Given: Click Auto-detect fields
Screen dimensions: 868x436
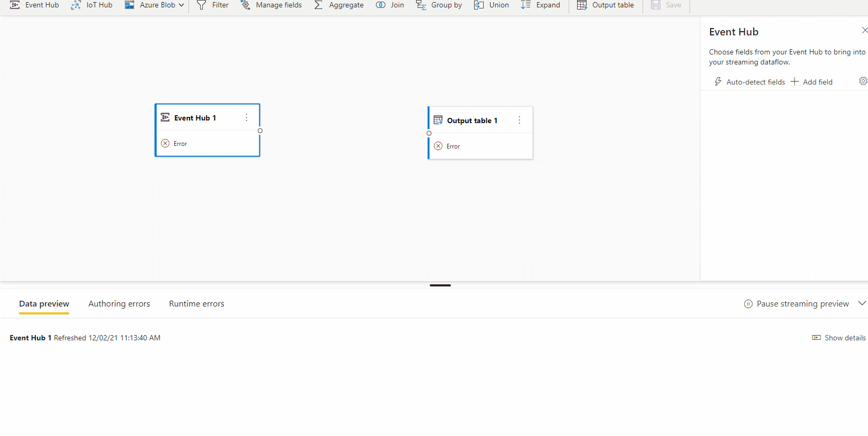Looking at the screenshot, I should (750, 82).
